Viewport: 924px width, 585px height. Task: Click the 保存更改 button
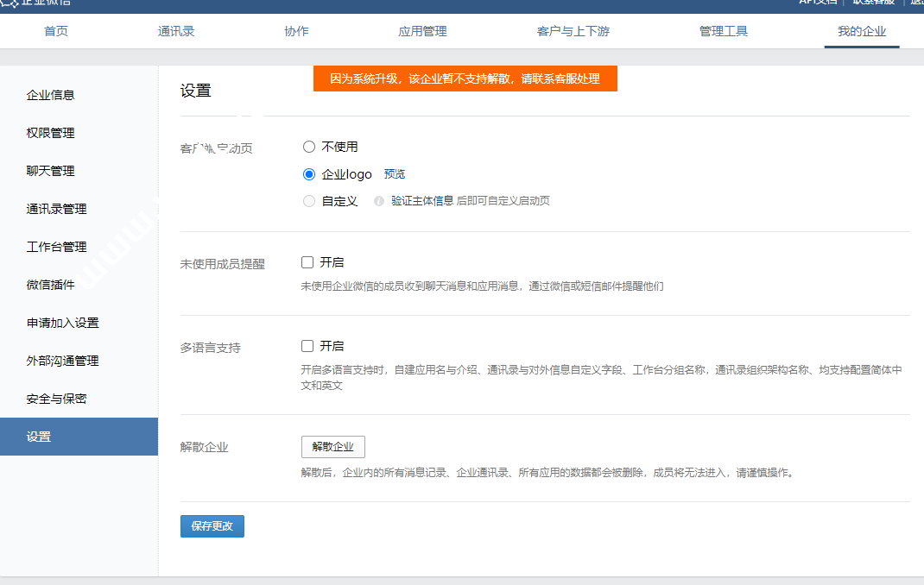point(212,526)
